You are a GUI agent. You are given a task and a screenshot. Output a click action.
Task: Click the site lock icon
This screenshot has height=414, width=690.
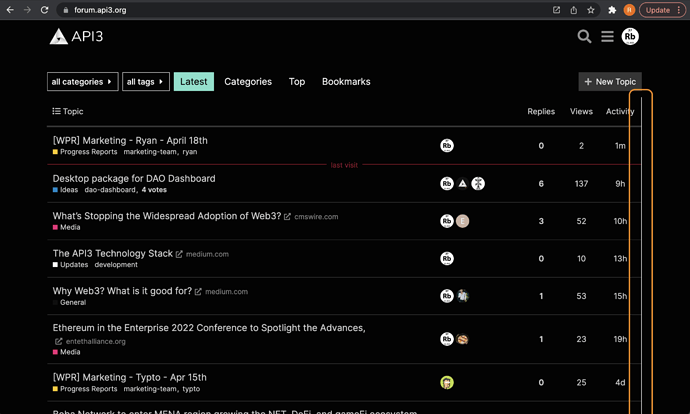[66, 10]
